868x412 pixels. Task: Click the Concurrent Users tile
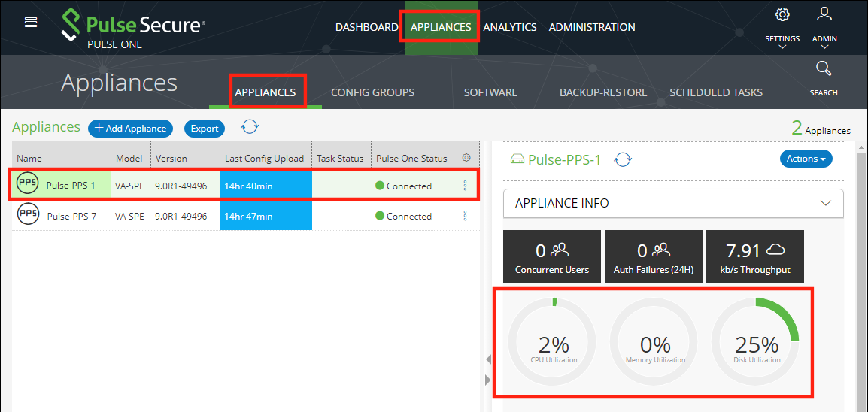pyautogui.click(x=552, y=257)
